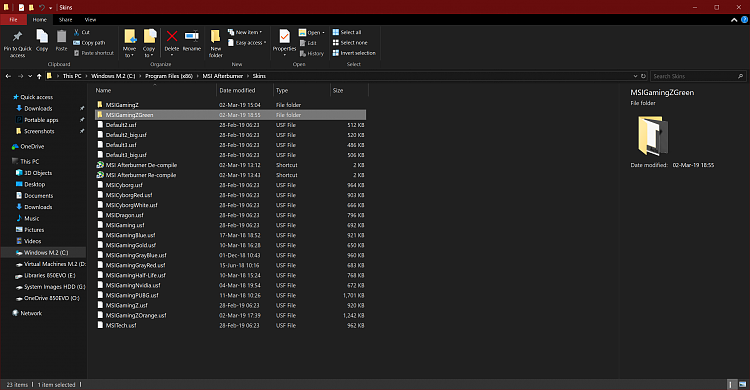Click the Properties icon
The width and height of the screenshot is (750, 390).
[285, 36]
